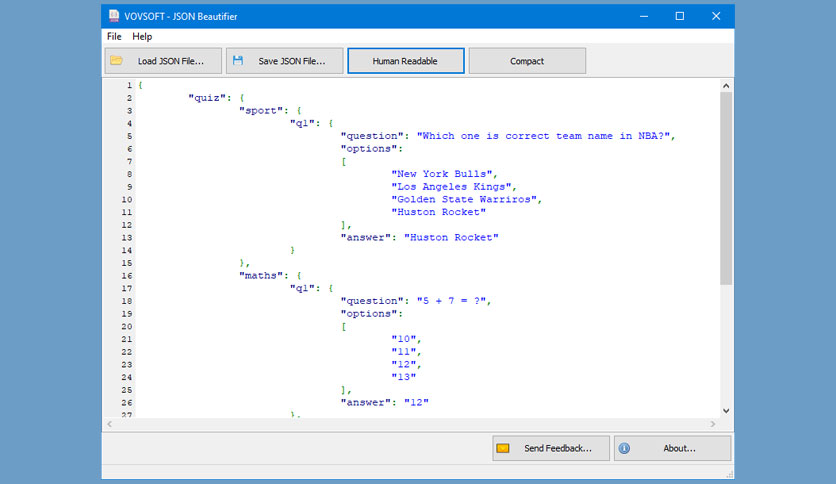Click the "5 + 7 = ?" string
The image size is (836, 484).
coord(451,301)
